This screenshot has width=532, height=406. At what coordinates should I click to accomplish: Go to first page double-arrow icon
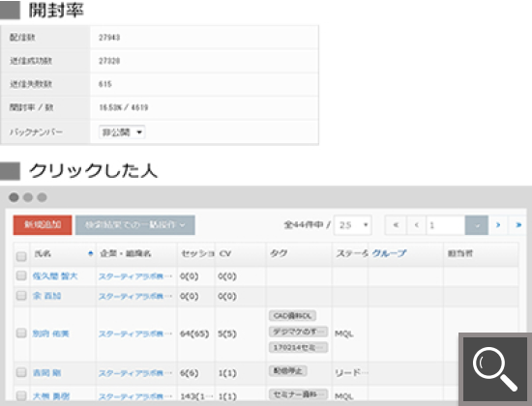396,225
